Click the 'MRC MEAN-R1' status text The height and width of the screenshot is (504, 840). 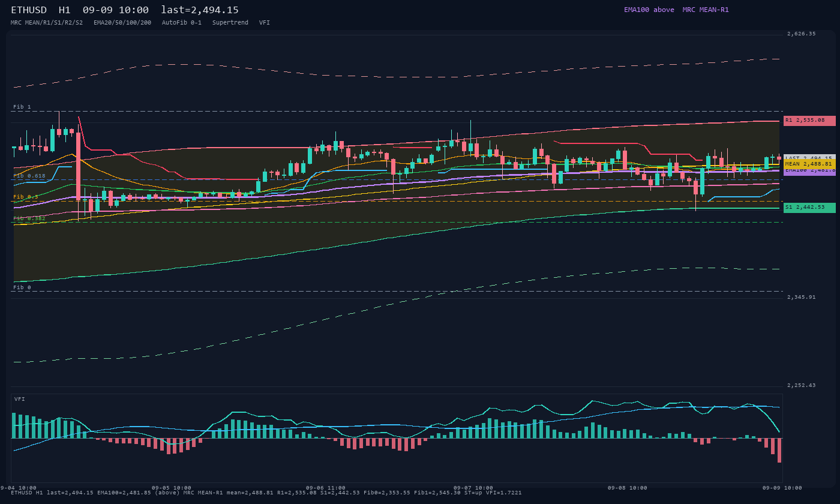[x=706, y=10]
